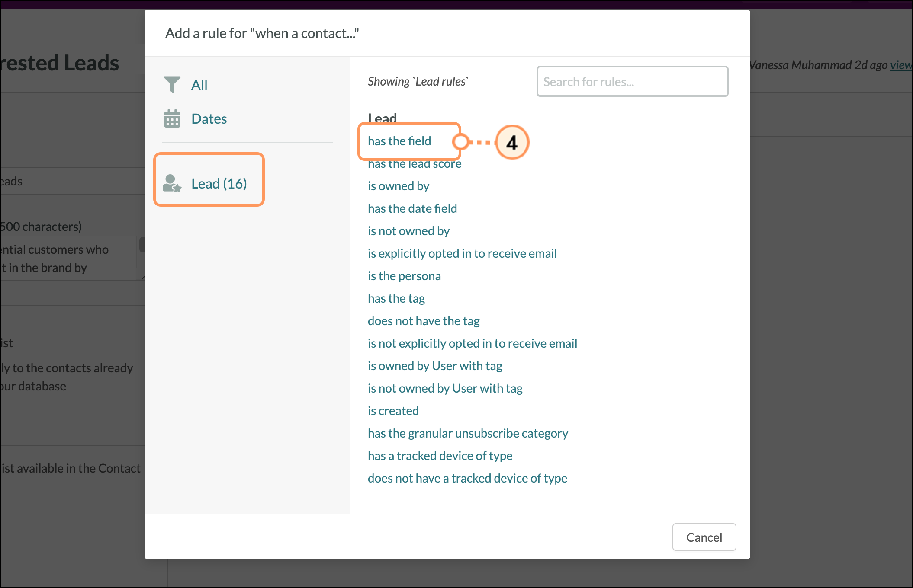Click the funnel All filter icon
Image resolution: width=913 pixels, height=588 pixels.
pos(172,84)
